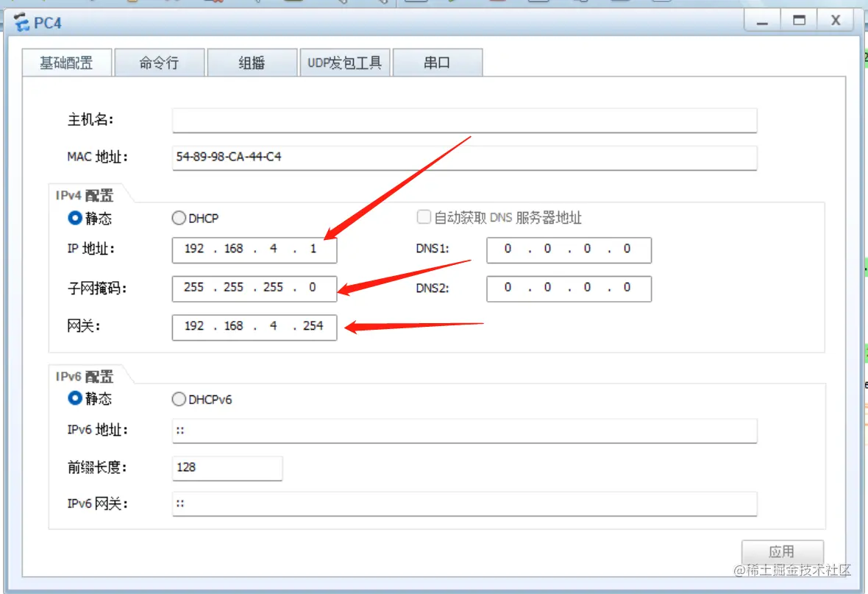868x594 pixels.
Task: Enable 自动获取 DNS 服务器地址 checkbox
Action: [x=424, y=216]
